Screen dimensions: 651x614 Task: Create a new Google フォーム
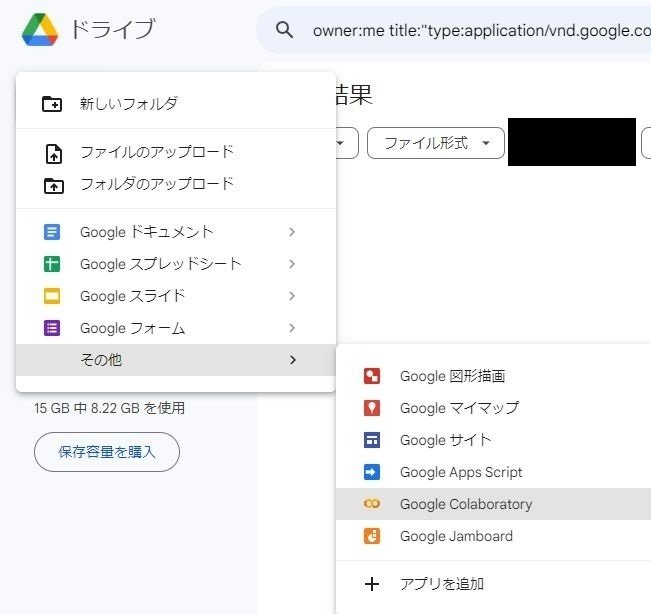point(176,328)
